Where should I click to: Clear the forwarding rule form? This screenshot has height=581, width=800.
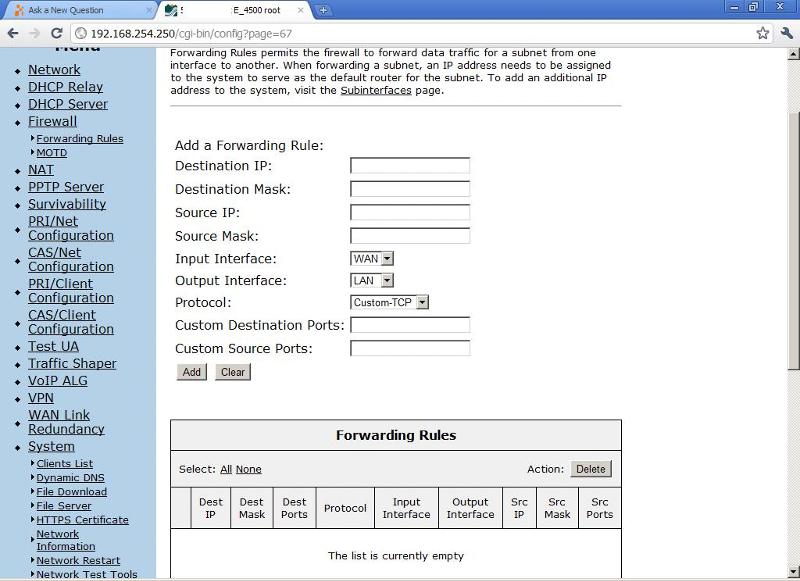click(x=233, y=372)
